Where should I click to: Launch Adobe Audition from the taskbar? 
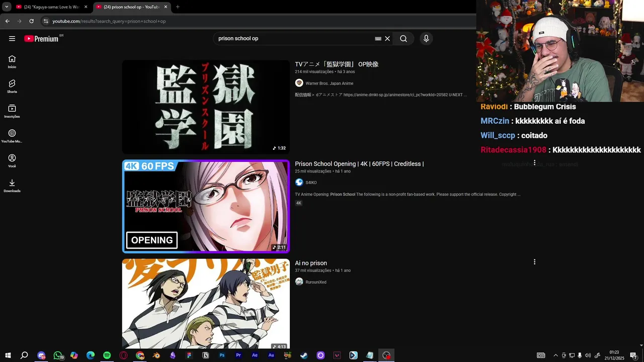271,355
